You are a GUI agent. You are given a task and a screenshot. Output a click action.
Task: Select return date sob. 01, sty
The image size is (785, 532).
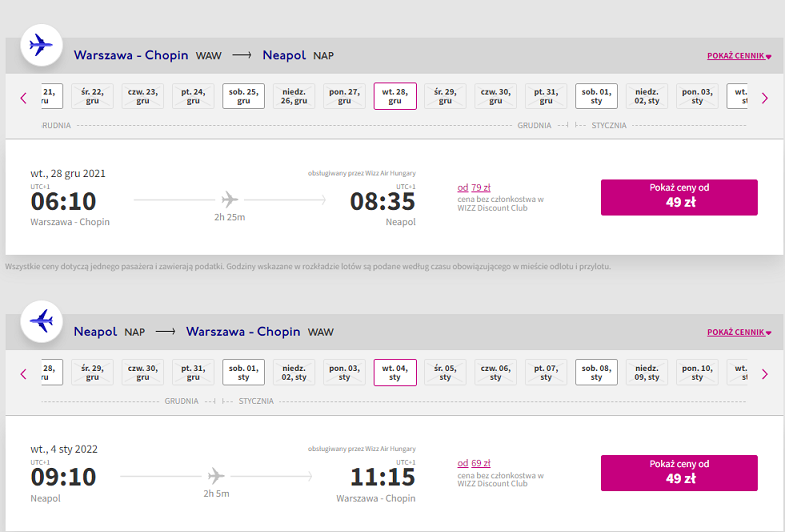pos(243,372)
